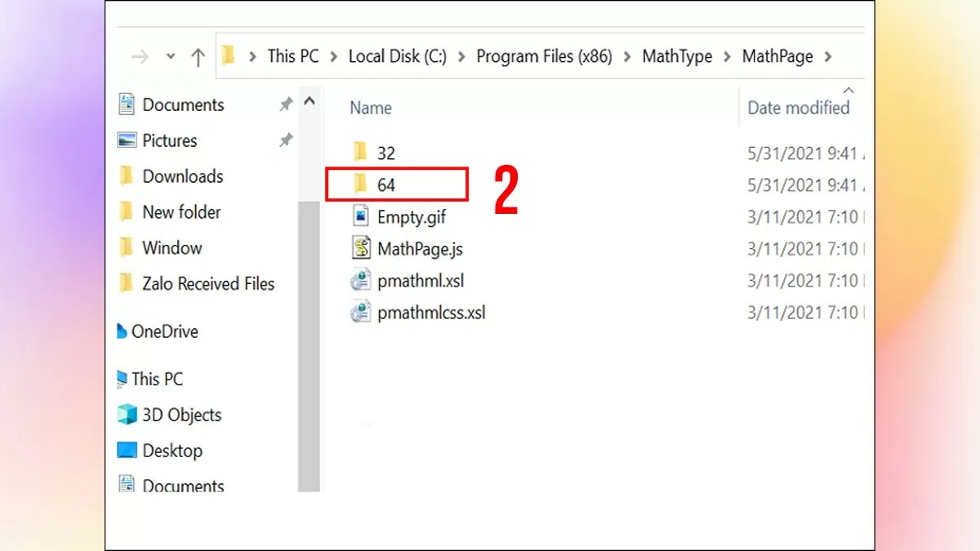
Task: Select the MathPage.js script icon
Action: [x=360, y=248]
